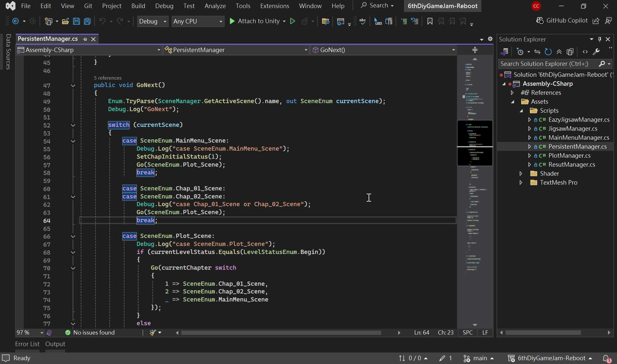Screen dimensions: 617x364
Task: Open the Any CPU platform dropdown
Action: (198, 21)
